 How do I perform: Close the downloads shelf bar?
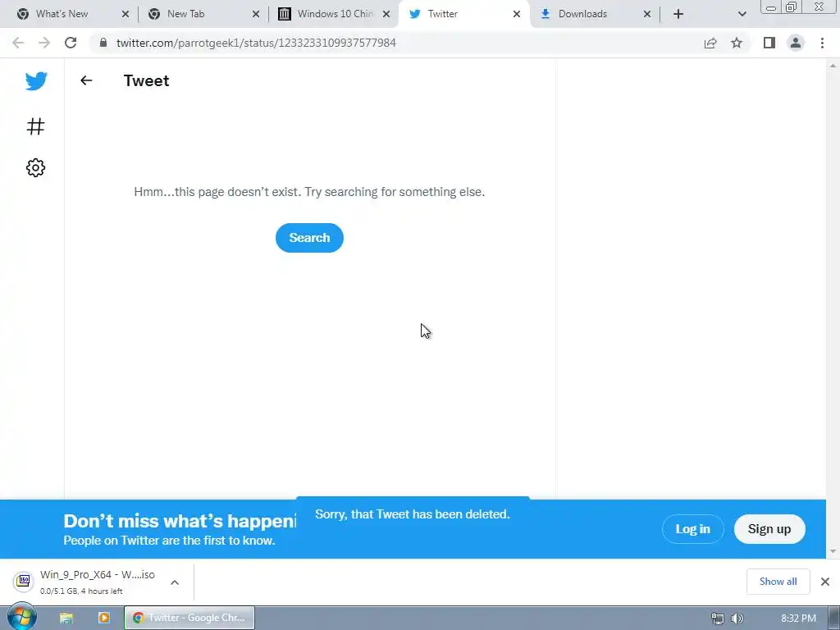click(825, 582)
